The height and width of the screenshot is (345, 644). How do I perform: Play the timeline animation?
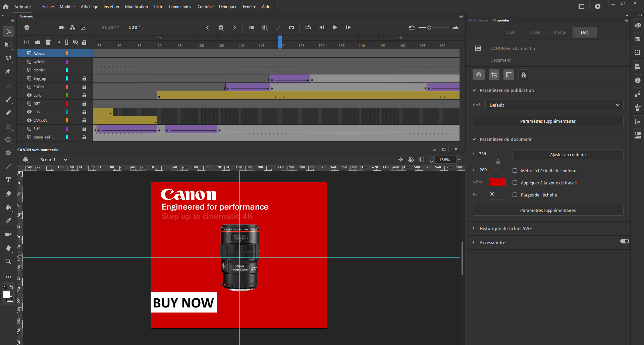(x=335, y=27)
